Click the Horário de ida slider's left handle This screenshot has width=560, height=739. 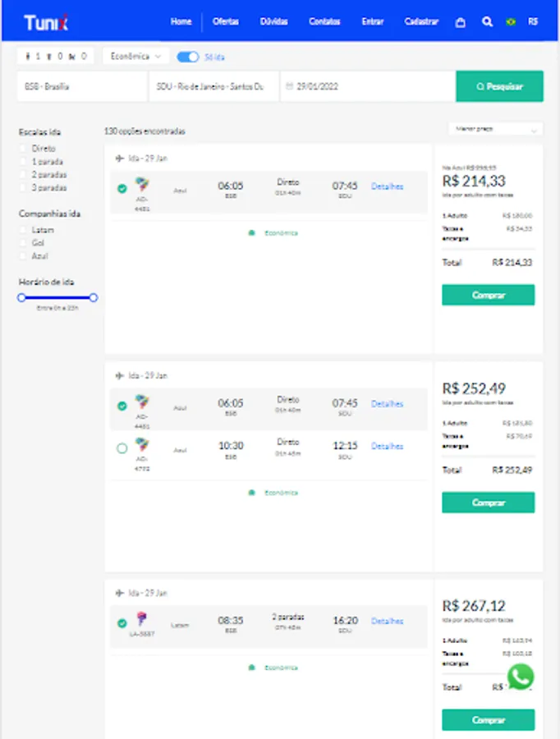pyautogui.click(x=22, y=297)
